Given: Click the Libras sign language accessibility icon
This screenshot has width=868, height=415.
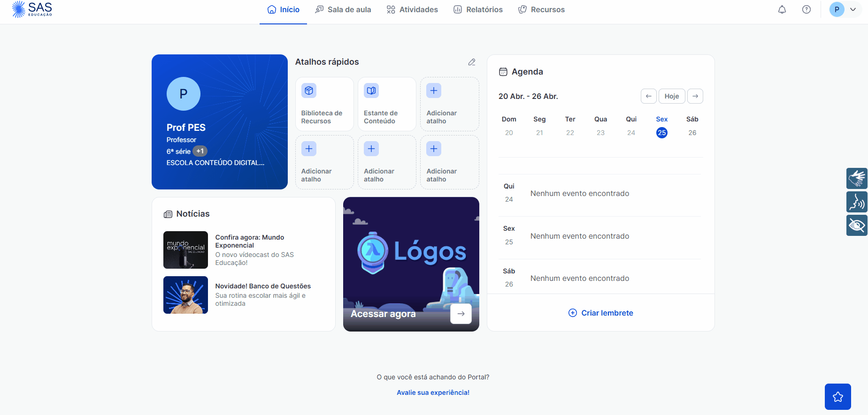Looking at the screenshot, I should click(x=856, y=178).
